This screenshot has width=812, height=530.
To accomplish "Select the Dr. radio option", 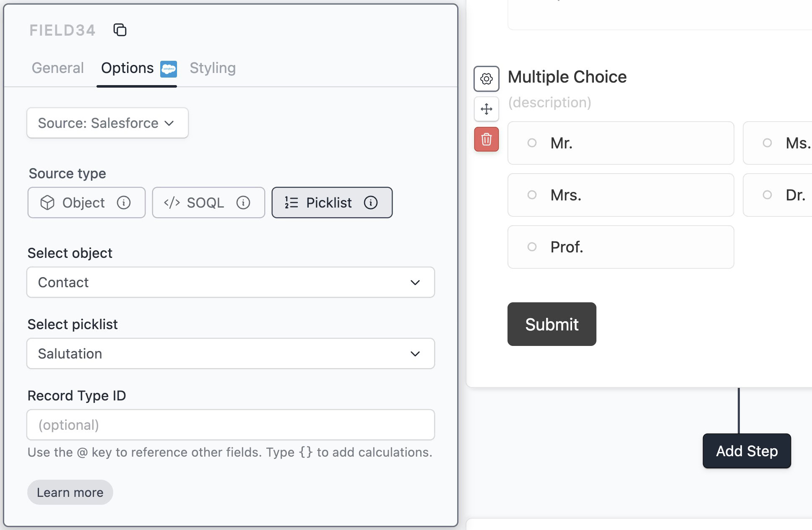I will click(x=778, y=195).
